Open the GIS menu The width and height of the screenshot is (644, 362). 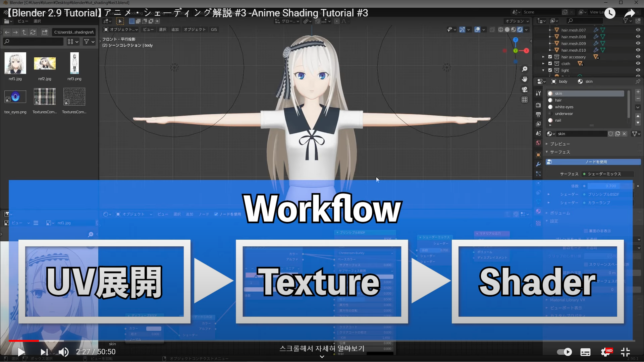214,29
